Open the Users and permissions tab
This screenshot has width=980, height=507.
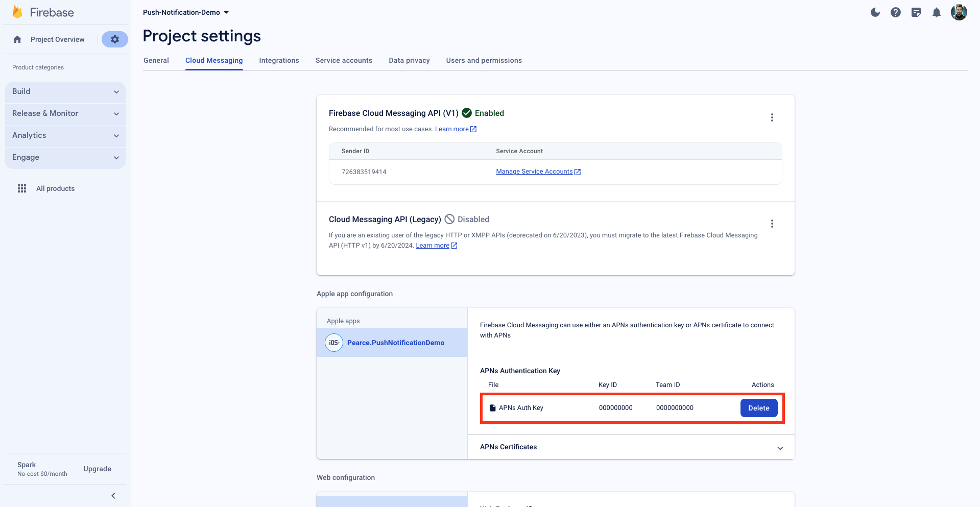(484, 60)
